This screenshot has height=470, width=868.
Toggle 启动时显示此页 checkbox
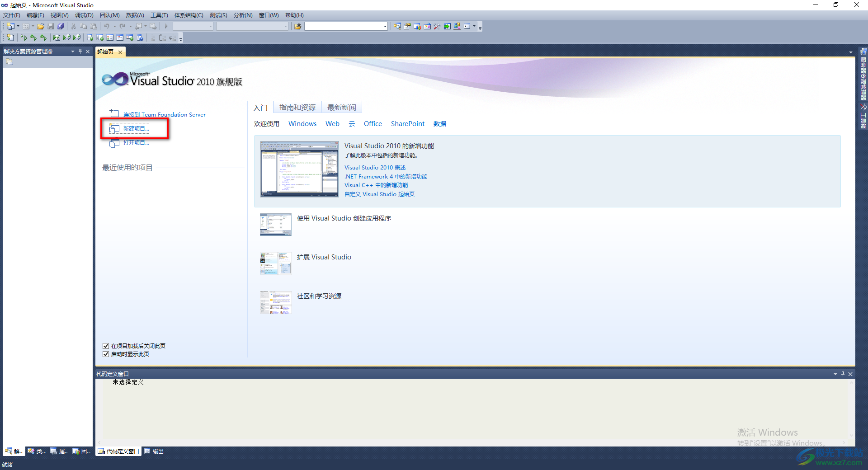(x=106, y=354)
